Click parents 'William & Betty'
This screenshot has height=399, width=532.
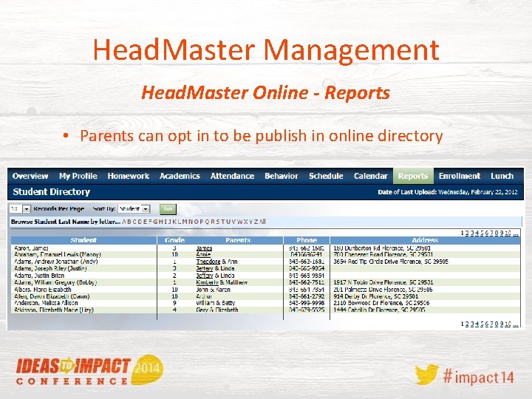[x=216, y=303]
